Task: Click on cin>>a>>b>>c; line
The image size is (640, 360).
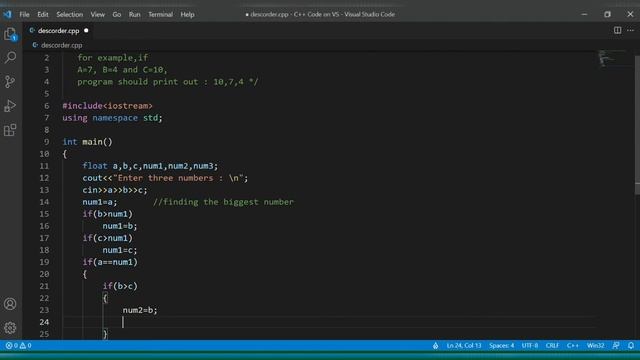Action: pos(115,190)
